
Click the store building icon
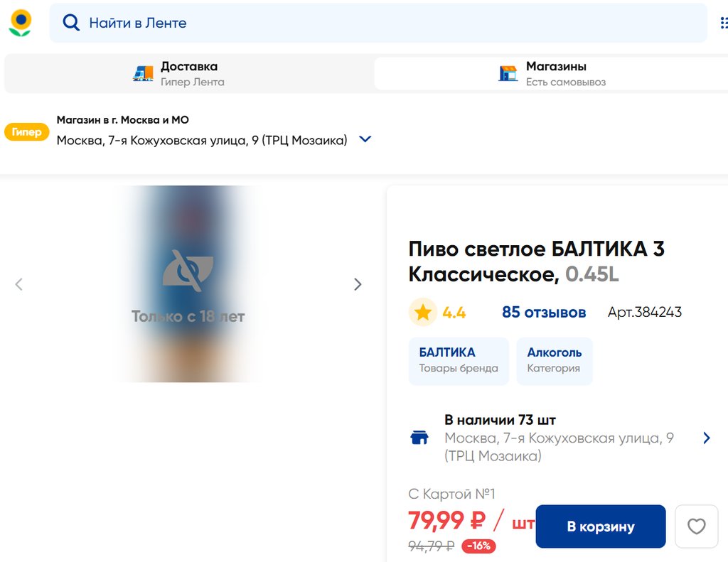point(508,74)
